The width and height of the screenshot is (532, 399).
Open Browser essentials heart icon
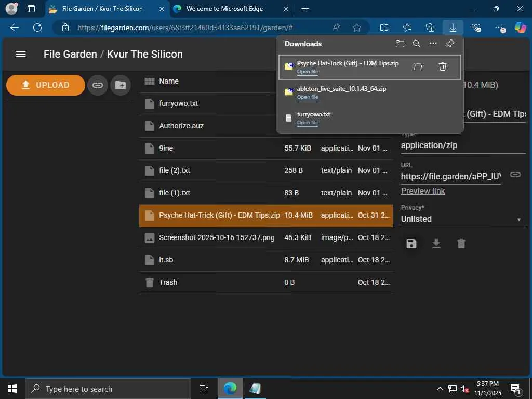click(x=476, y=28)
